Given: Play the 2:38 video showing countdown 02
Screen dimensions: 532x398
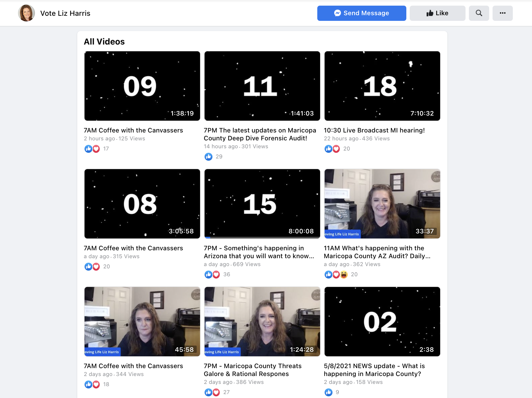Looking at the screenshot, I should (382, 321).
